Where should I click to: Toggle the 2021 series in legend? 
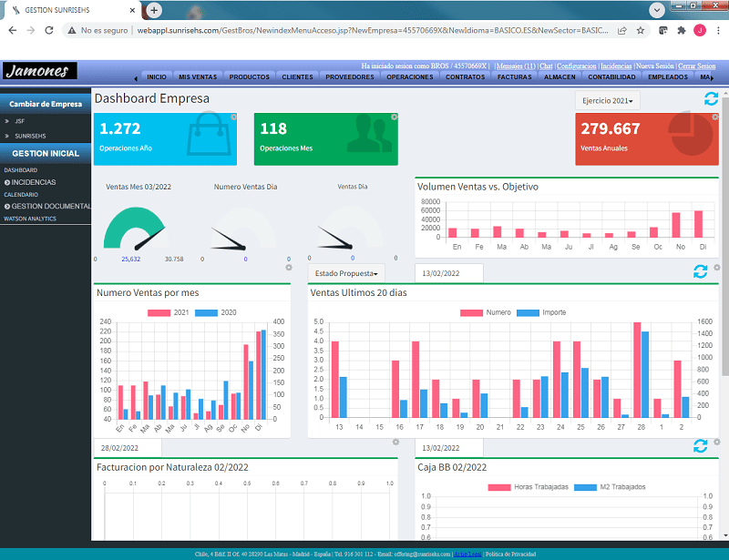coord(173,312)
